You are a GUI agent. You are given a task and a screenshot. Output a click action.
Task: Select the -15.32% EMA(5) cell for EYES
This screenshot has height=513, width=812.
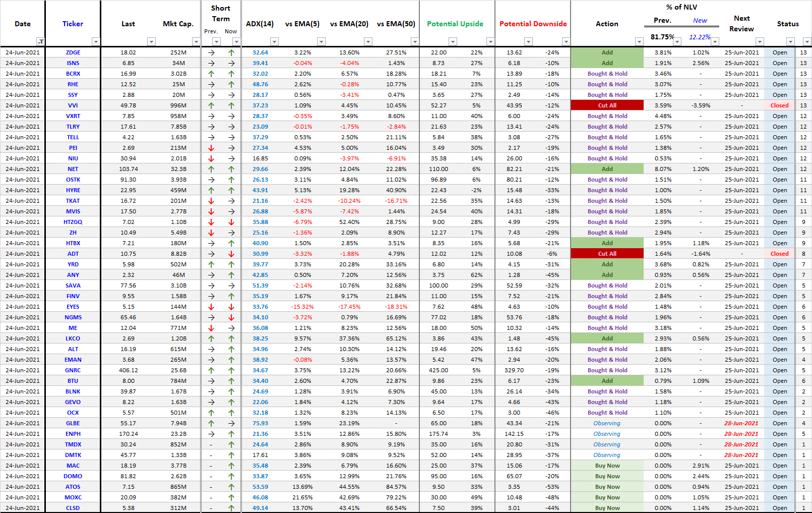pyautogui.click(x=302, y=307)
